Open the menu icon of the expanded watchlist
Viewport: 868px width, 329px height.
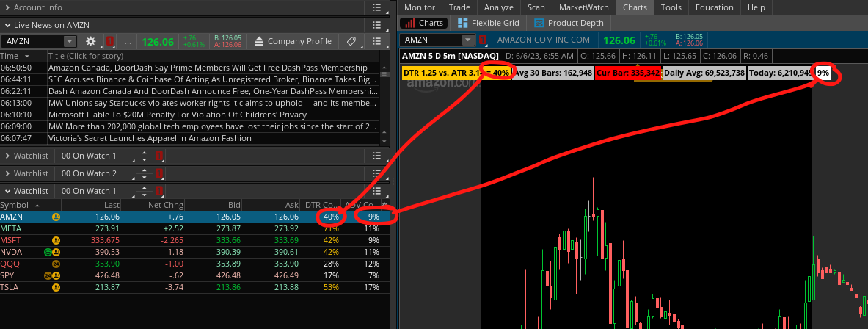pos(377,191)
